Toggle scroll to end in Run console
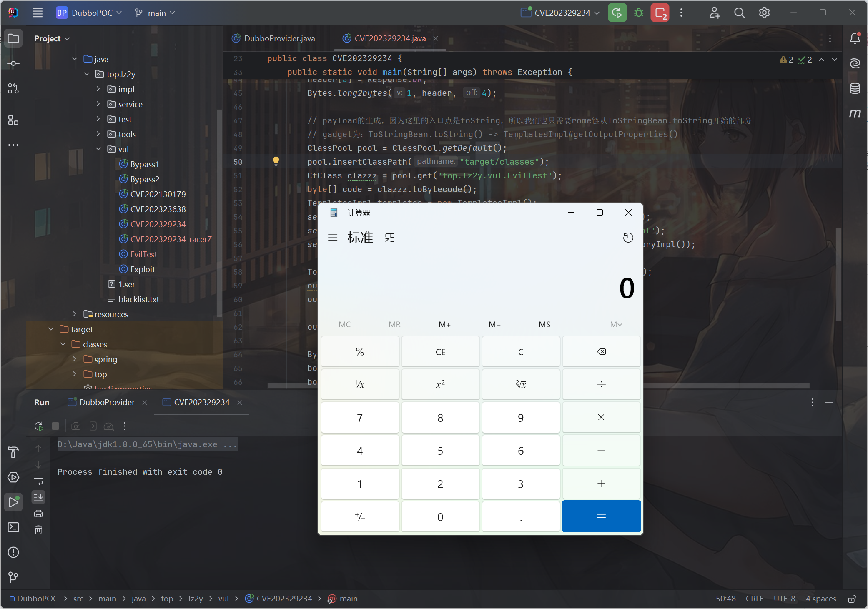The image size is (868, 609). (38, 497)
